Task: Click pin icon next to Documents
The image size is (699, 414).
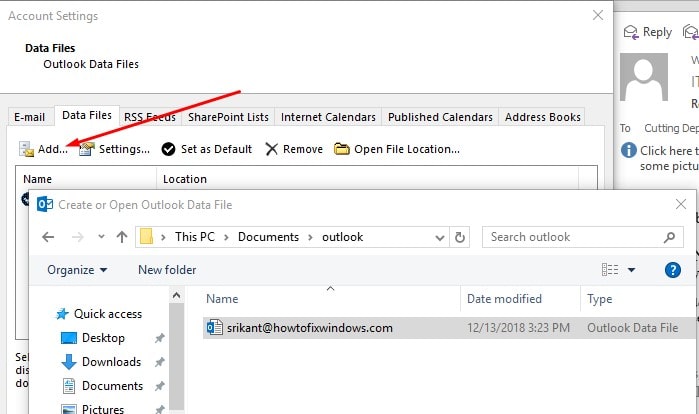Action: (x=159, y=386)
